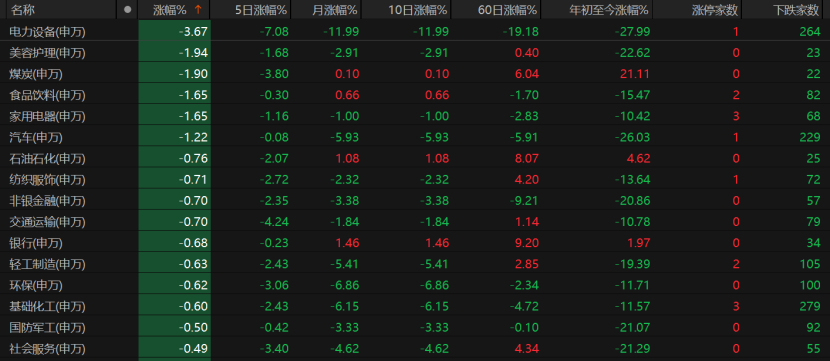
Task: Select 煤炭(申万) row
Action: tap(415, 74)
